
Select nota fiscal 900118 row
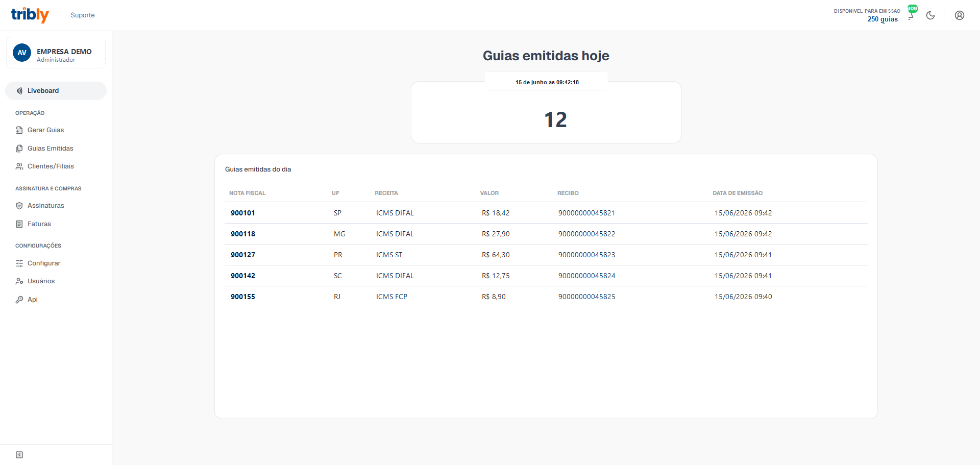(x=546, y=234)
